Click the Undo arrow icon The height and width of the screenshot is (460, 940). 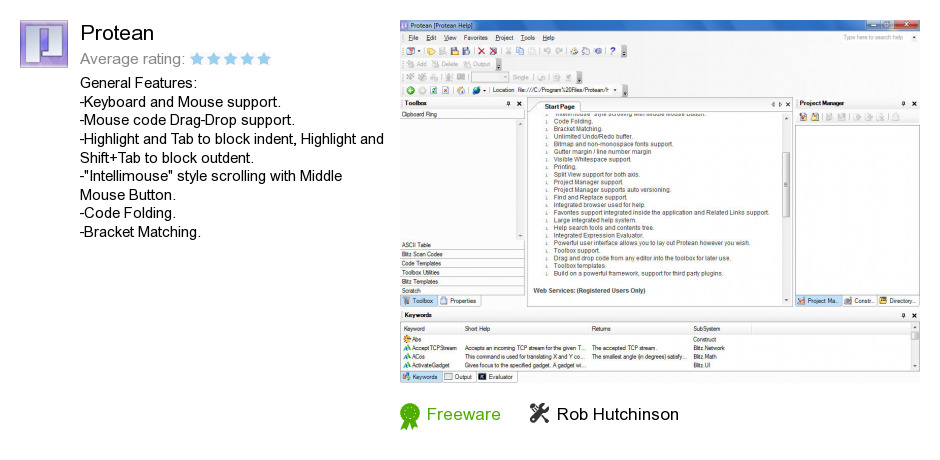click(x=547, y=51)
